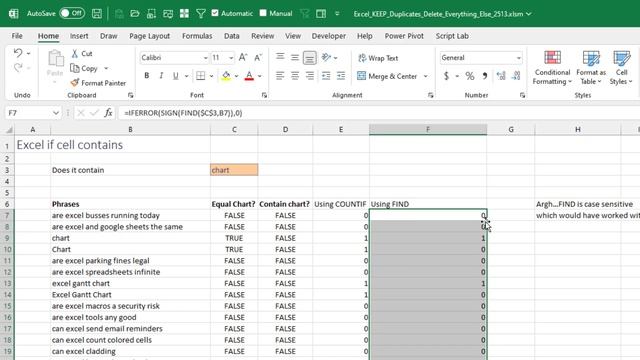Open the Power Pivot tab
The image size is (640, 360).
click(x=404, y=36)
